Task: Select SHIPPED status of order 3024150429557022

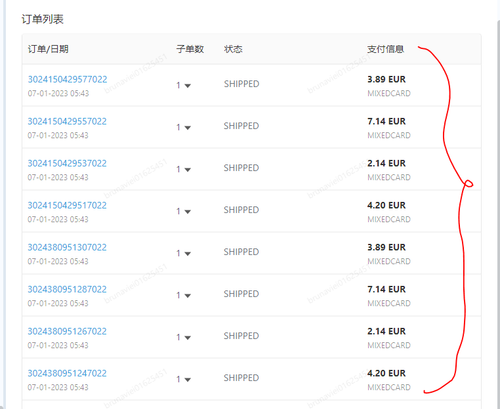Action: tap(241, 126)
